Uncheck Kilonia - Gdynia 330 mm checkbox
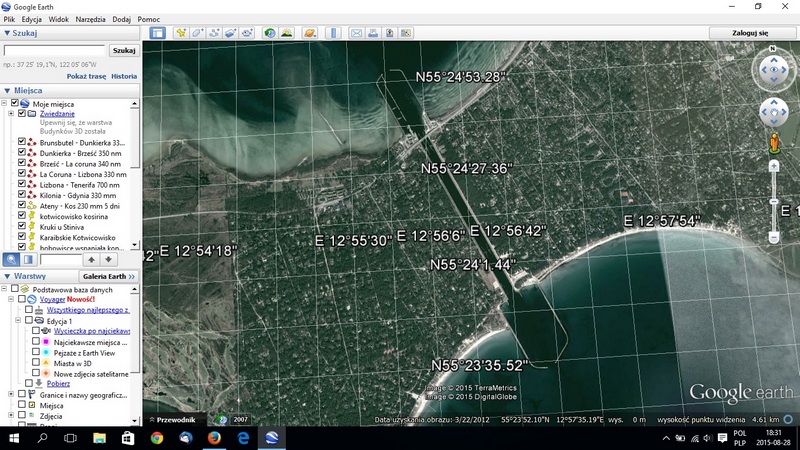Viewport: 800px width, 450px height. (x=21, y=194)
